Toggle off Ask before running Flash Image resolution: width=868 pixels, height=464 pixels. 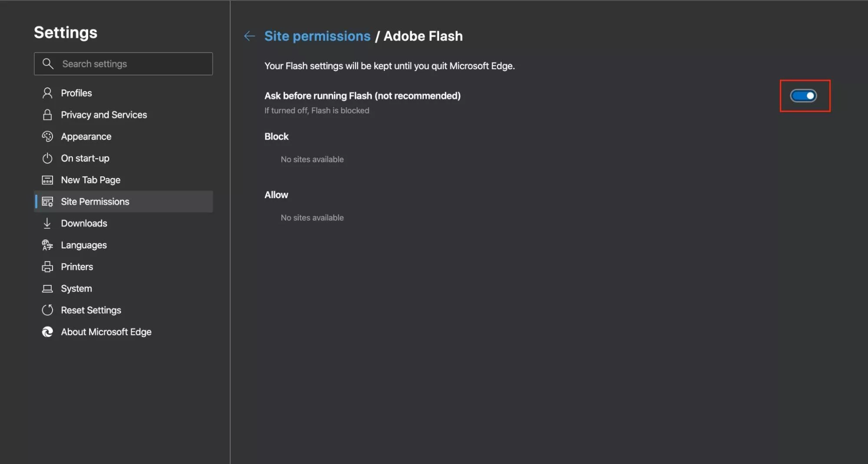[x=803, y=96]
